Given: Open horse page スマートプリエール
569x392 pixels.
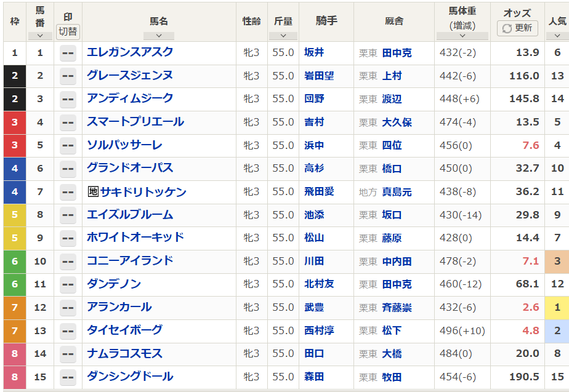Looking at the screenshot, I should (x=135, y=121).
